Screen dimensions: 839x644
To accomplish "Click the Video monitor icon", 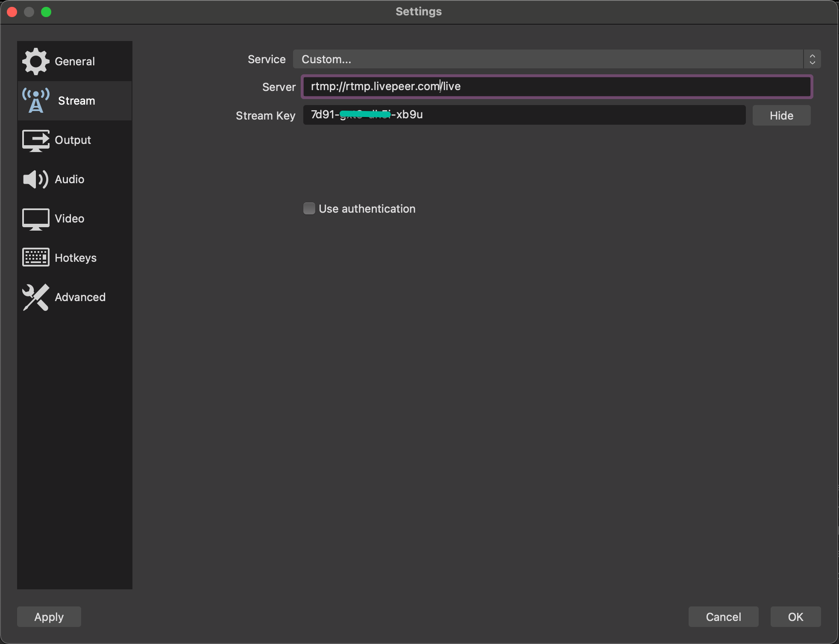I will point(35,219).
